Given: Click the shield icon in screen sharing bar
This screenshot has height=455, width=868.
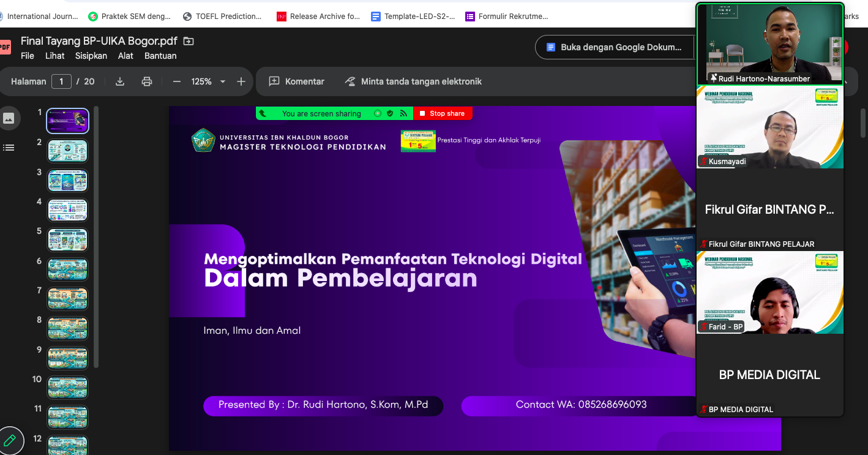Looking at the screenshot, I should [x=390, y=113].
